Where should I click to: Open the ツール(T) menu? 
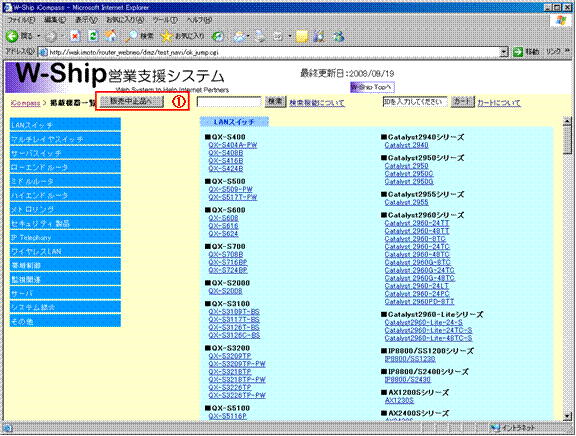point(165,20)
